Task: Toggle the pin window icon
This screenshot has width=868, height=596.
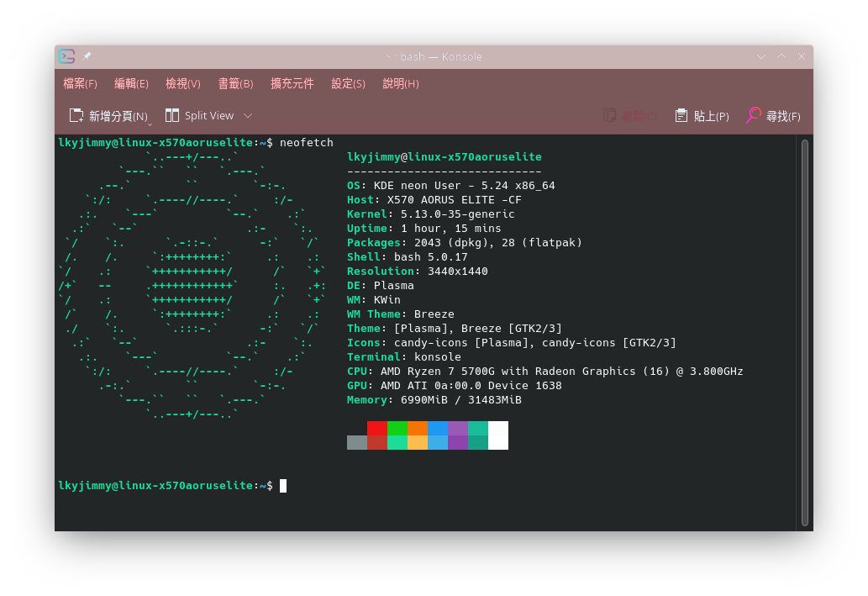Action: pos(87,56)
